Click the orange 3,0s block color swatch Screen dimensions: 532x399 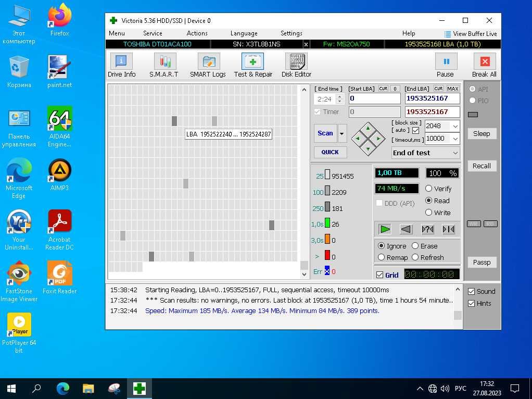point(327,239)
